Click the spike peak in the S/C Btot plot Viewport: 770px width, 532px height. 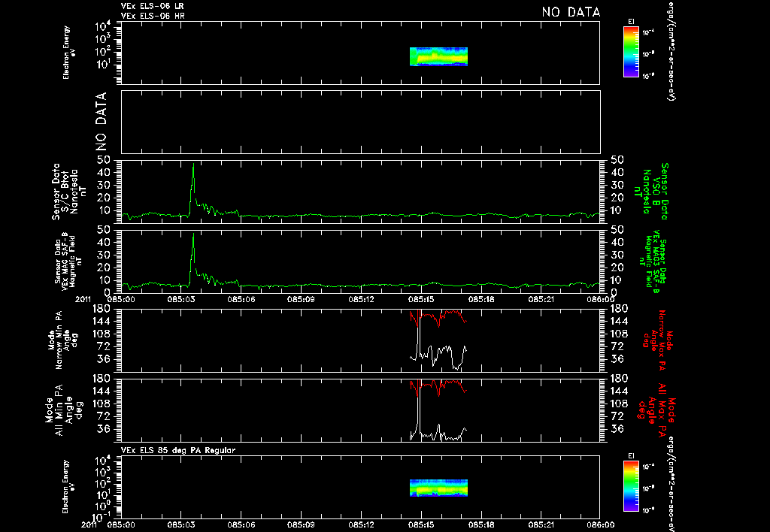click(x=193, y=164)
